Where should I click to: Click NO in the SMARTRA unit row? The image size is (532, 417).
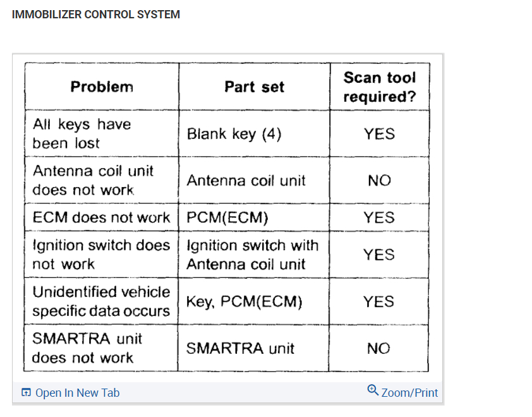379,348
